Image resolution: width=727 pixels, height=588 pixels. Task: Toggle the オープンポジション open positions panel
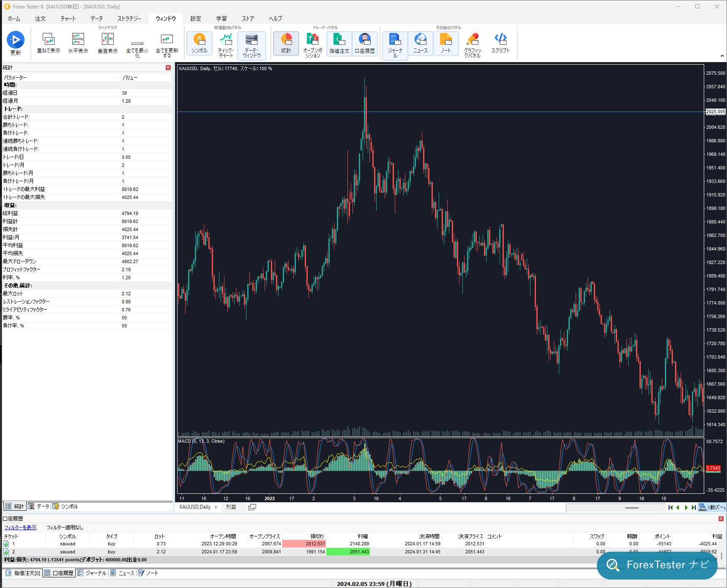[313, 46]
